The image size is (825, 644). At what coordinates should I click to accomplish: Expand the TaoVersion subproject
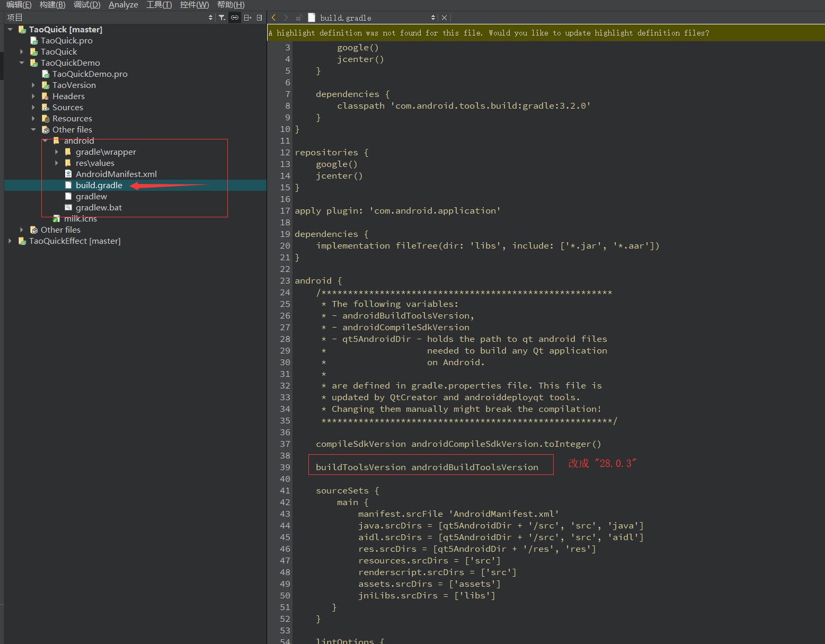[33, 85]
